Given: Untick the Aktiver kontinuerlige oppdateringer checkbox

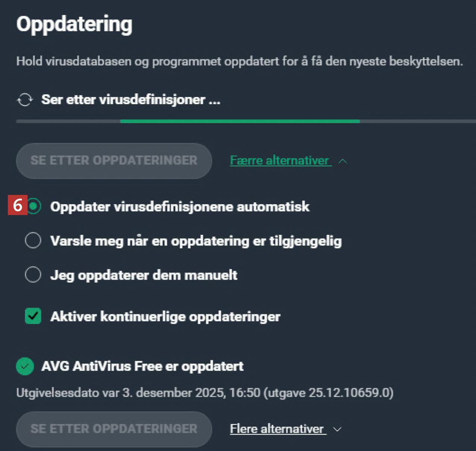Looking at the screenshot, I should coord(33,316).
